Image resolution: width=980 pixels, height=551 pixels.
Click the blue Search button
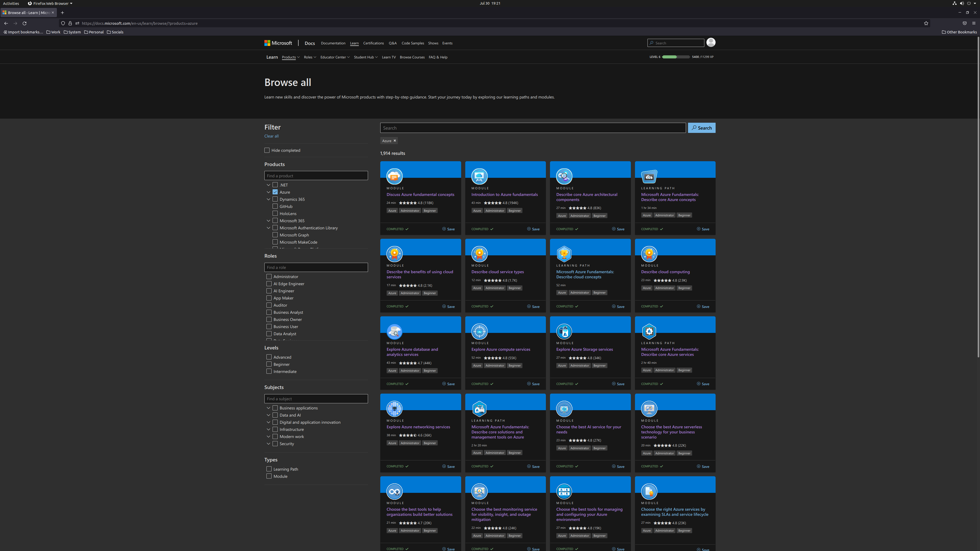(702, 128)
